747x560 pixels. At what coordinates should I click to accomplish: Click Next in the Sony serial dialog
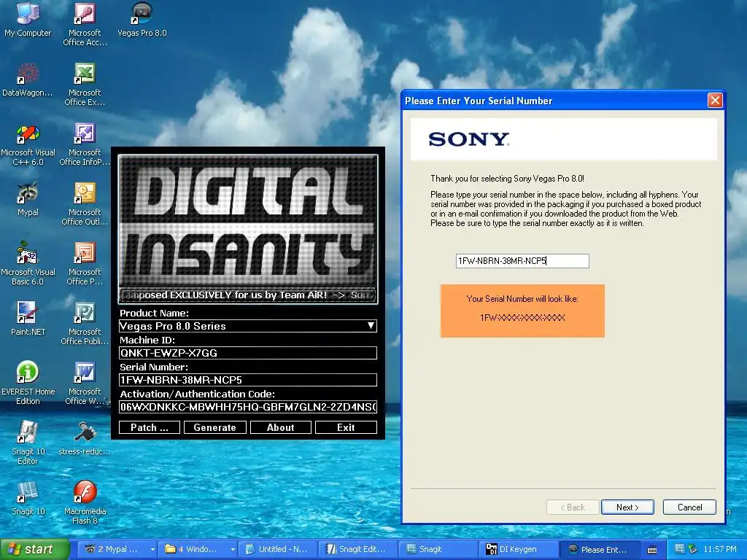click(627, 507)
